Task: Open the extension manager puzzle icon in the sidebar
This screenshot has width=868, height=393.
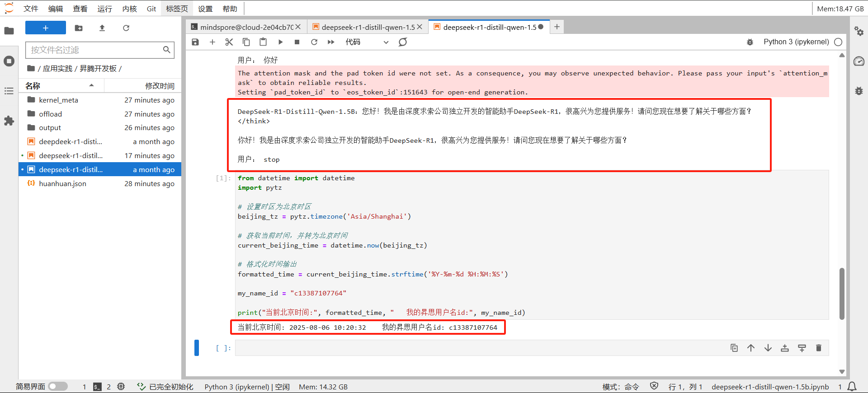Action: coord(9,121)
